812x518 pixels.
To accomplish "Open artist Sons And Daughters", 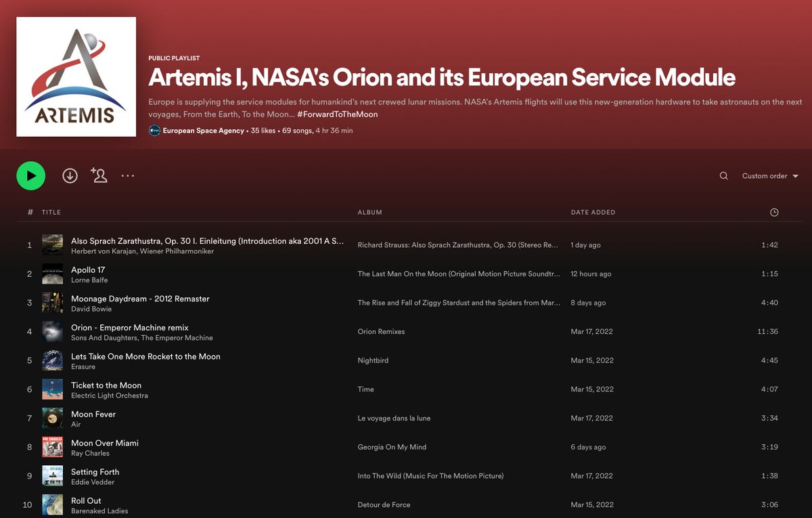I will point(104,338).
